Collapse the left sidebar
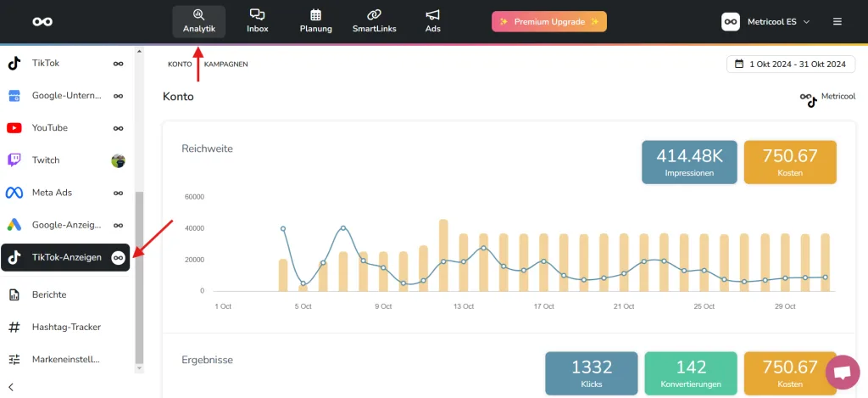 11,387
